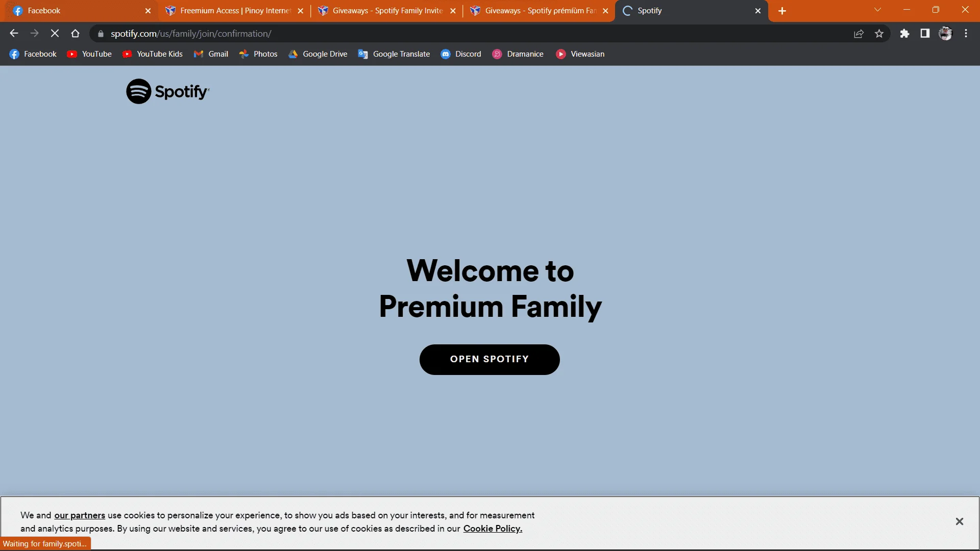Open the YouTube Kids bookmark

point(153,54)
